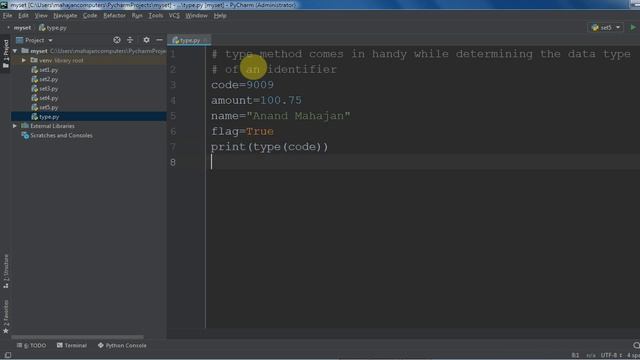640x360 pixels.
Task: Open the View menu
Action: (x=41, y=16)
